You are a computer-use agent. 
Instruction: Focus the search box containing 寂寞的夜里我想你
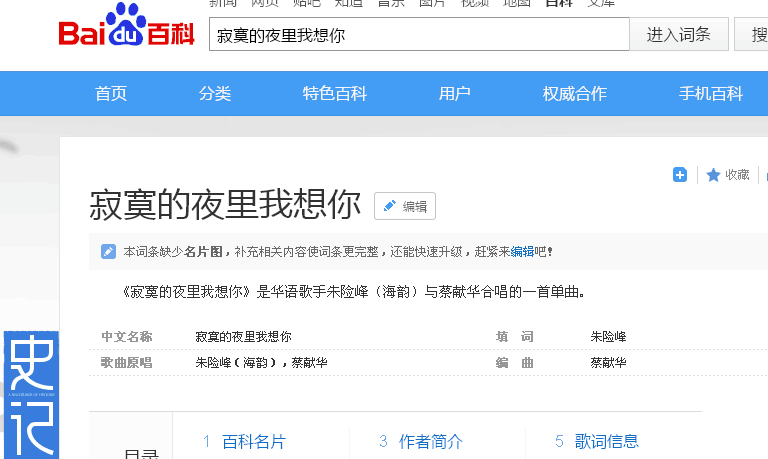pos(419,35)
